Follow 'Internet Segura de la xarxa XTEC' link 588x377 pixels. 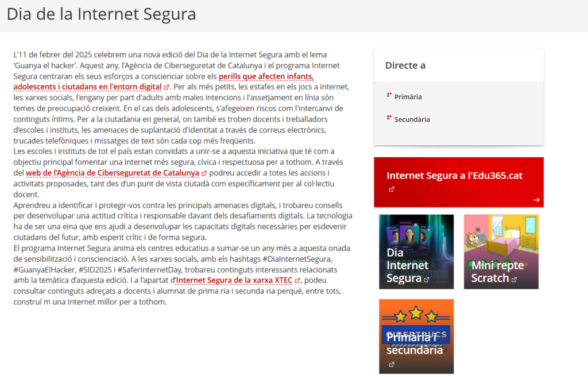click(x=234, y=281)
